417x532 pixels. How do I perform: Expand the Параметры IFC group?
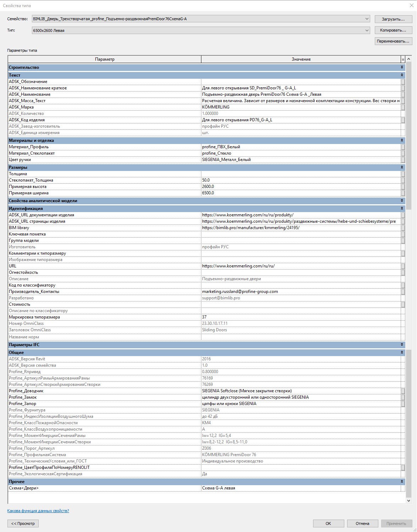tap(402, 345)
